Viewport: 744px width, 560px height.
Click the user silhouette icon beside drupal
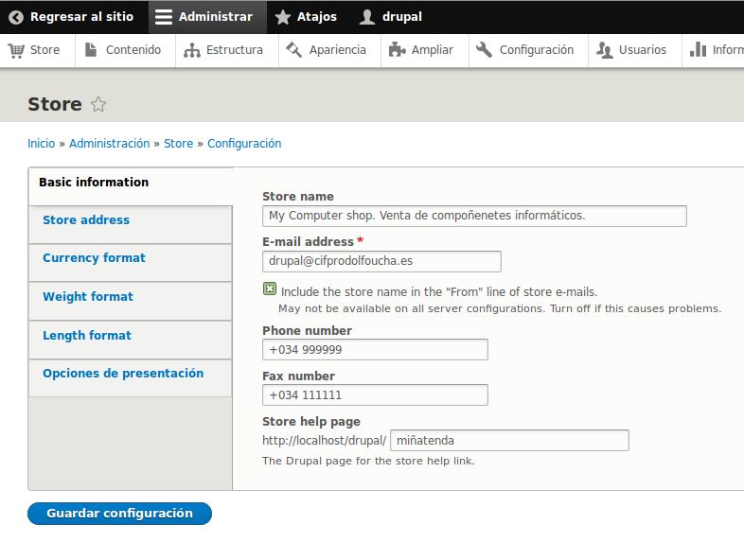click(366, 17)
